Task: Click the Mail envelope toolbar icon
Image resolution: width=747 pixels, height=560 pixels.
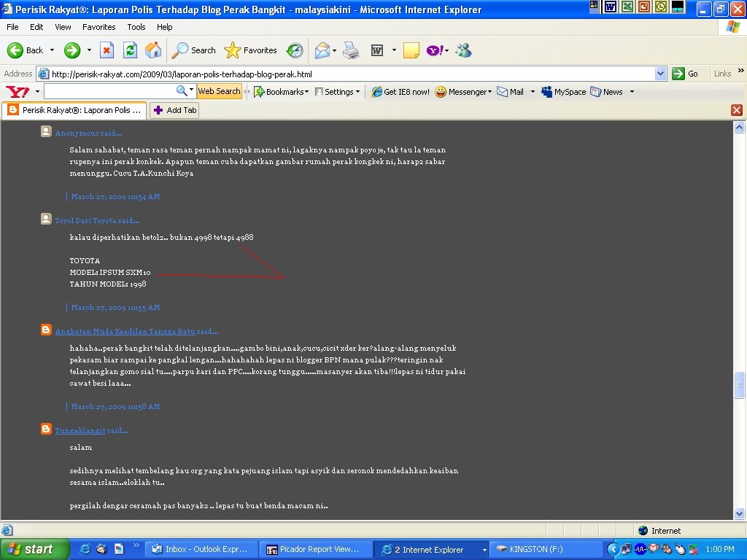Action: coord(322,50)
